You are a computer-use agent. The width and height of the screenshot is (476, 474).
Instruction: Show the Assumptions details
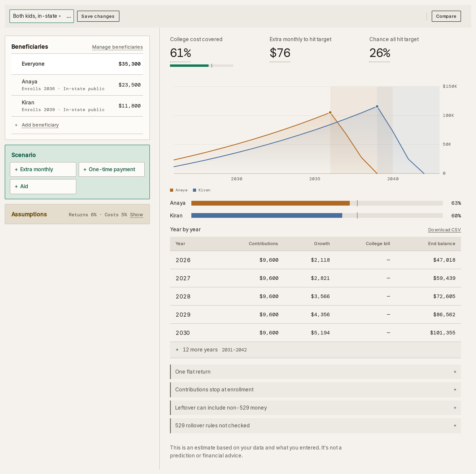136,215
